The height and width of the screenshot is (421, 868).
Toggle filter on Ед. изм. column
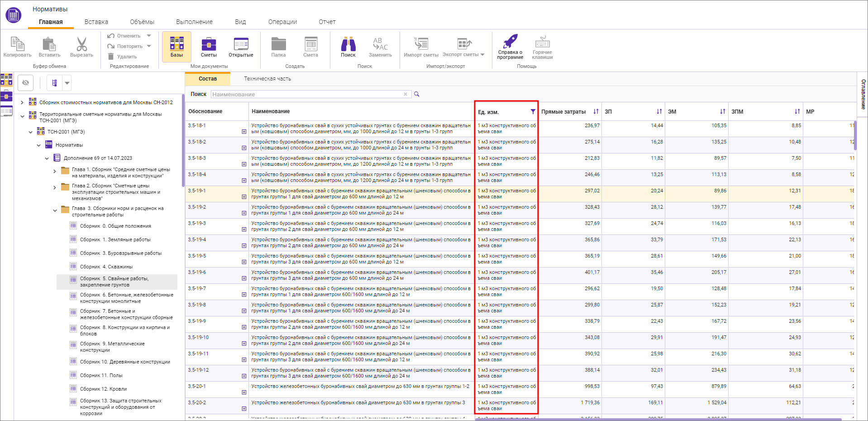coord(533,112)
